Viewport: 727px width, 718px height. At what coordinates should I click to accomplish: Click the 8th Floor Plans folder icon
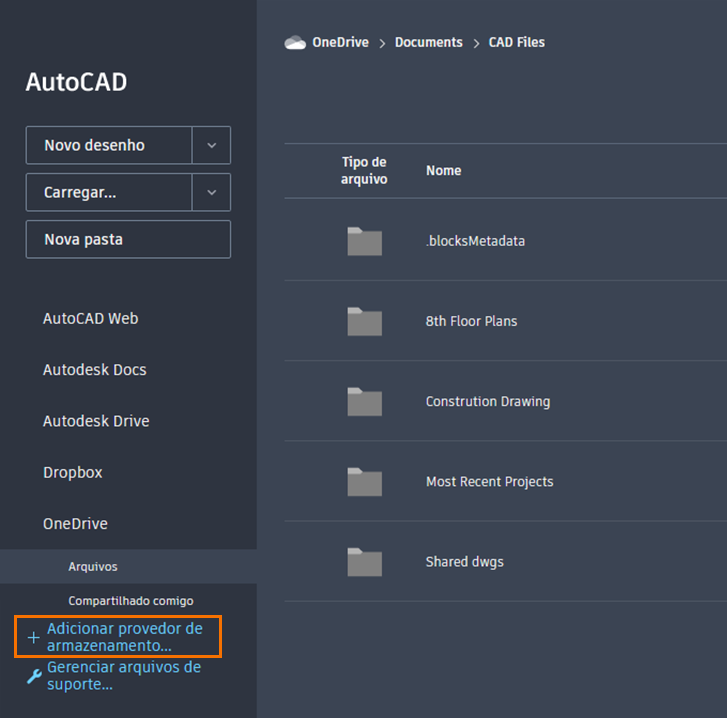click(x=364, y=321)
